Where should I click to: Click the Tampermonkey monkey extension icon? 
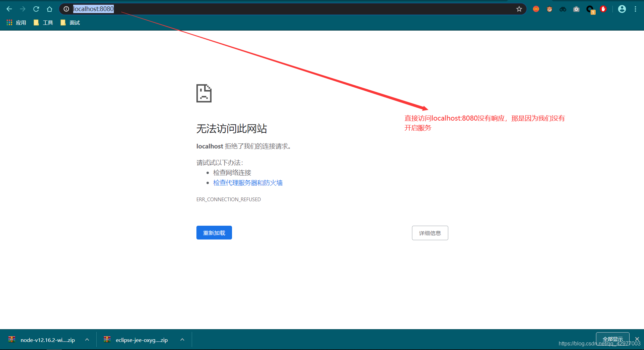pos(550,9)
